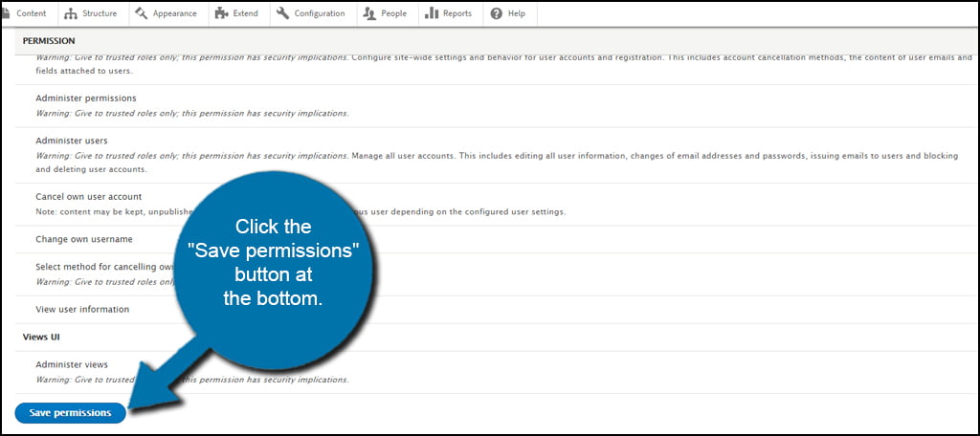Open the Configuration menu

pyautogui.click(x=320, y=13)
